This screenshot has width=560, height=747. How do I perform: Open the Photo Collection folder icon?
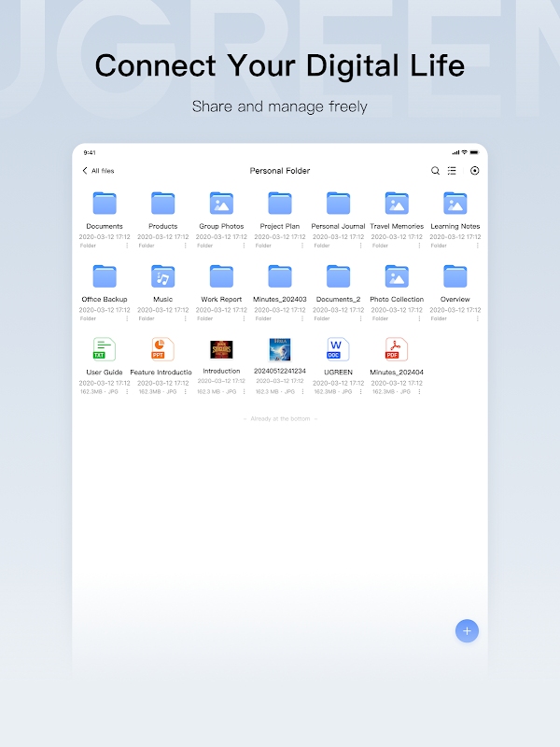tap(397, 276)
